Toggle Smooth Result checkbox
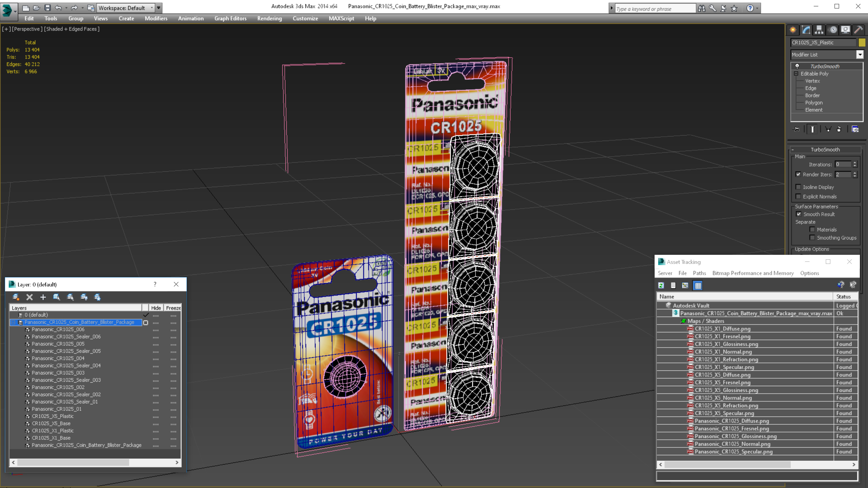This screenshot has height=488, width=868. pyautogui.click(x=799, y=214)
